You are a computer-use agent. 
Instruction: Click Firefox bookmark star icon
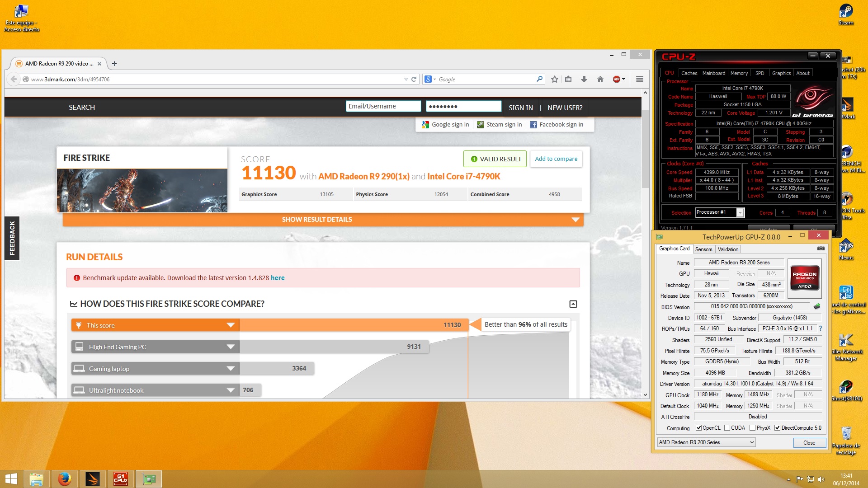pos(555,79)
